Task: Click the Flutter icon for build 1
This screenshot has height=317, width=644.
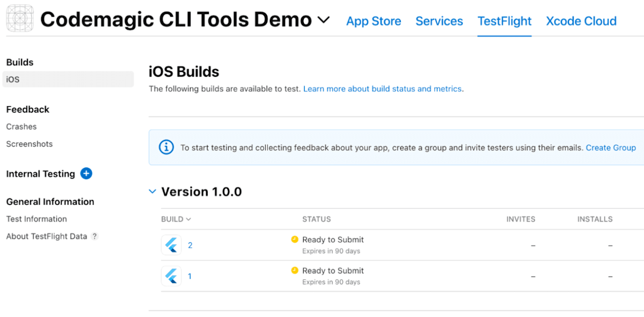Action: [171, 276]
